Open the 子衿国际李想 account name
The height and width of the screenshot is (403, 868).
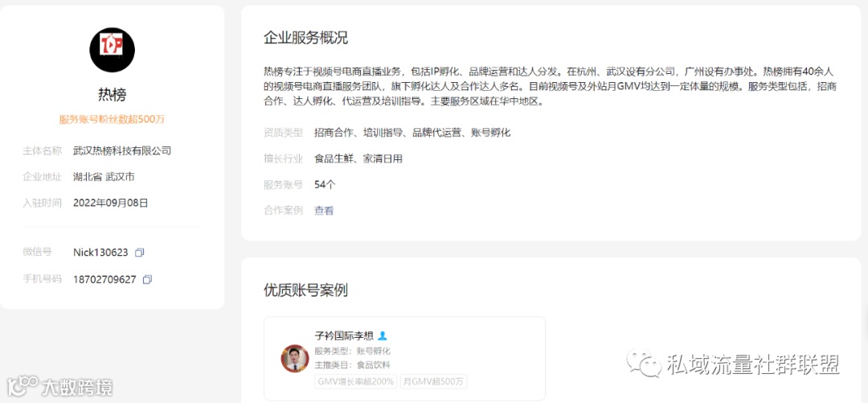tap(344, 336)
